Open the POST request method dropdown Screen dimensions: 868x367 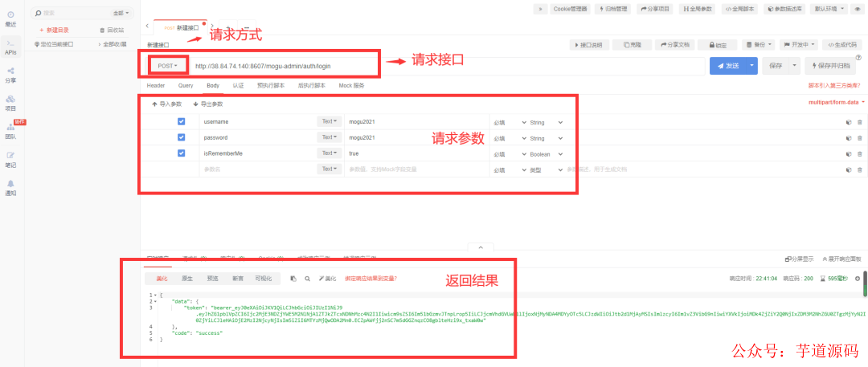click(168, 66)
